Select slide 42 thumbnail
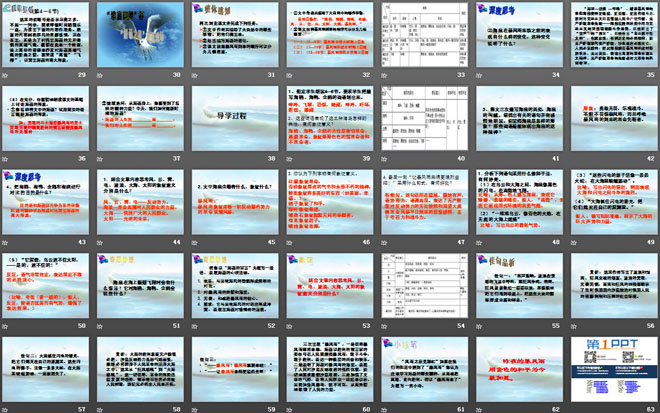This screenshot has height=413, width=660. coord(614,118)
